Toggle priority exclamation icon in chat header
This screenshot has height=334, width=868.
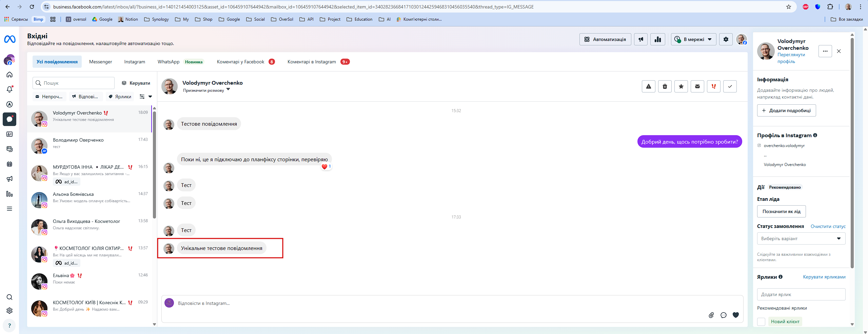[714, 86]
